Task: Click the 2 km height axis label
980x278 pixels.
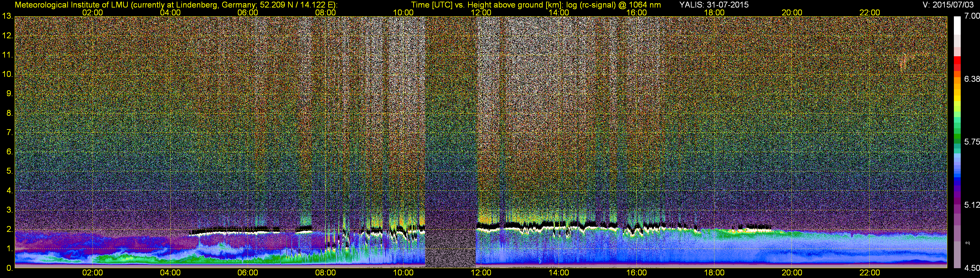Action: [9, 229]
